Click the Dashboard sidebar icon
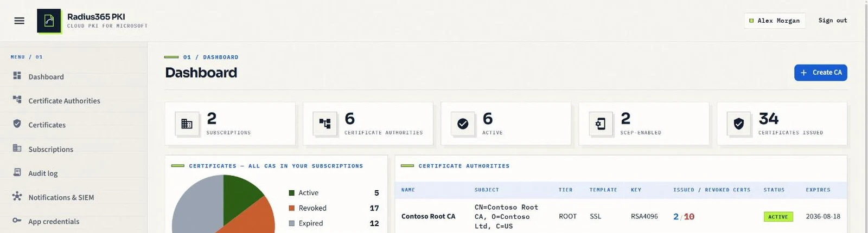The height and width of the screenshot is (233, 868). click(x=17, y=76)
